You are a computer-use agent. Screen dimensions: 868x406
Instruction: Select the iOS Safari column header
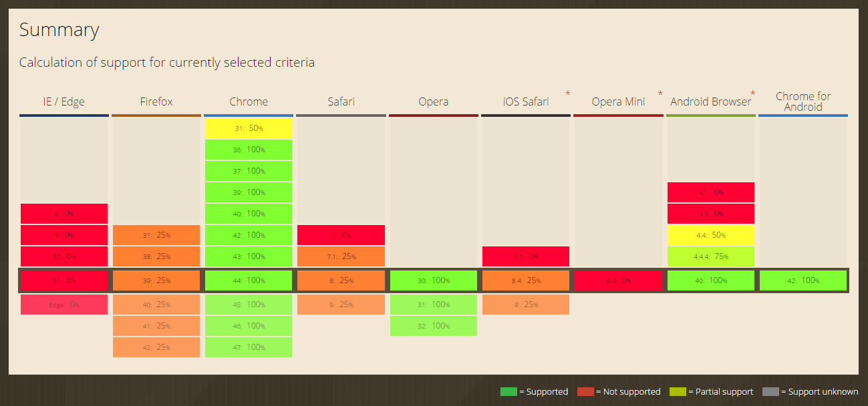tap(526, 101)
